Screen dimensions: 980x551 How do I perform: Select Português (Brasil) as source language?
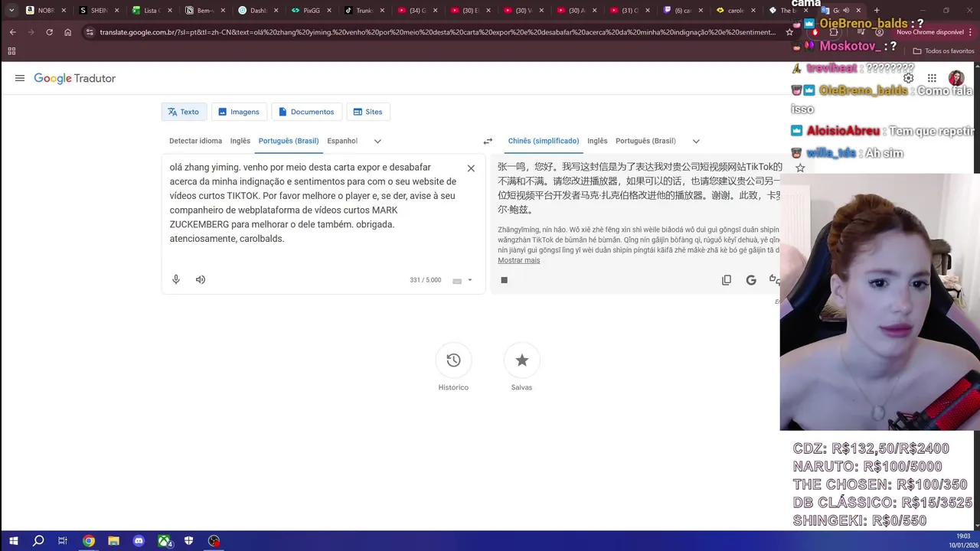pos(289,141)
